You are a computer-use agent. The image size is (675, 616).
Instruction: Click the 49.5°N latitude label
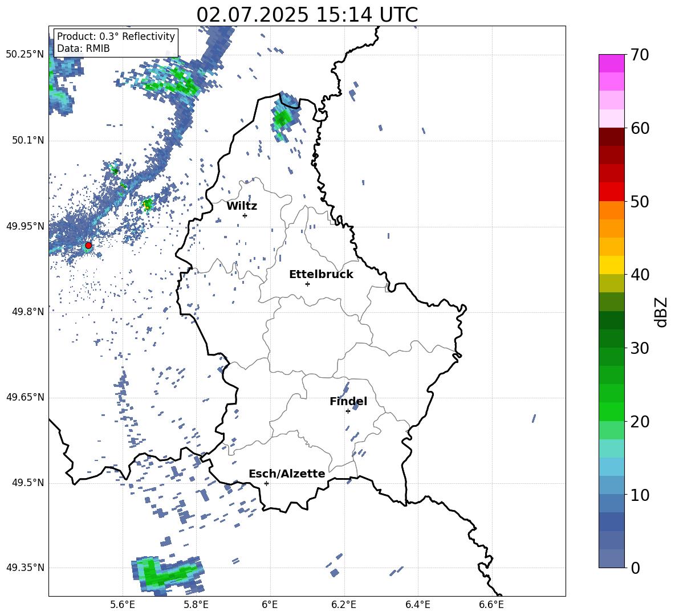(x=28, y=482)
